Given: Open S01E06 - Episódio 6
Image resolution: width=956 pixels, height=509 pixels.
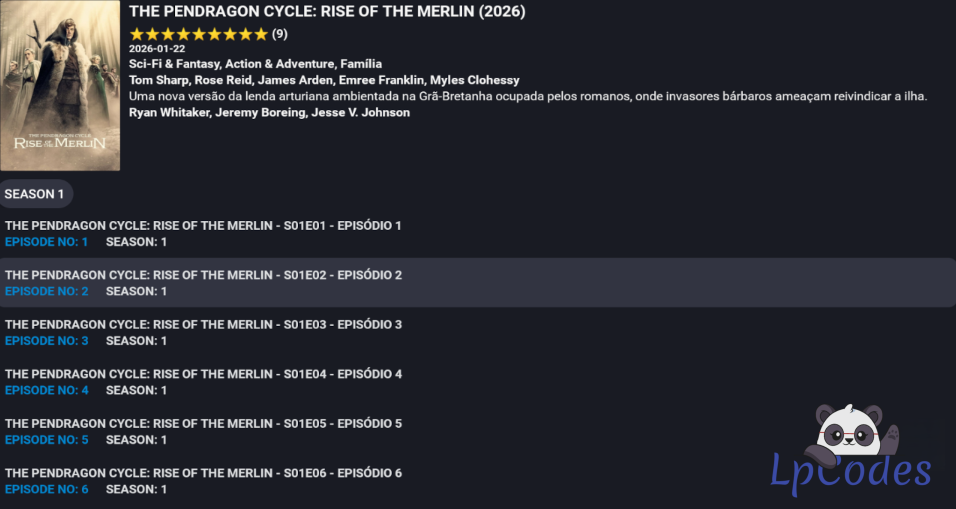Looking at the screenshot, I should [x=203, y=473].
